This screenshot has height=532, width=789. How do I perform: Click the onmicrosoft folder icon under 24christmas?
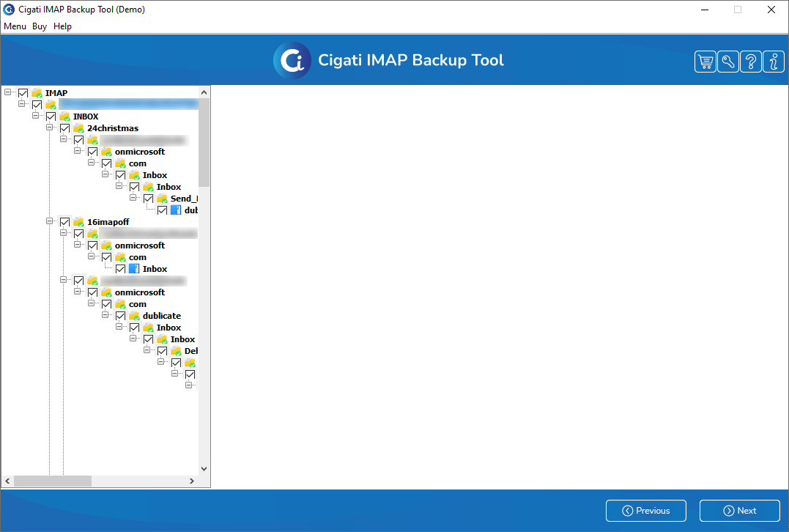coord(106,152)
